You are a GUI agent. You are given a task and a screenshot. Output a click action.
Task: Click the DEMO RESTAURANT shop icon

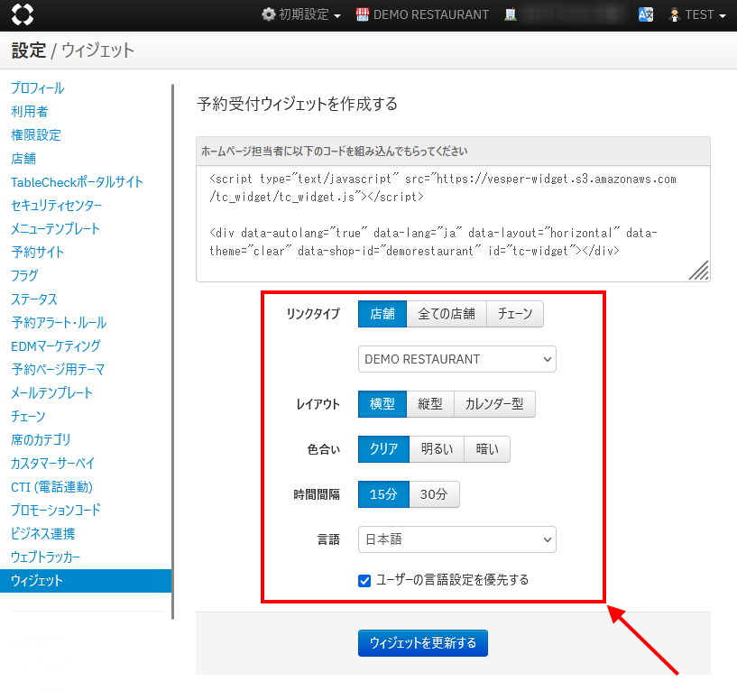pyautogui.click(x=363, y=14)
